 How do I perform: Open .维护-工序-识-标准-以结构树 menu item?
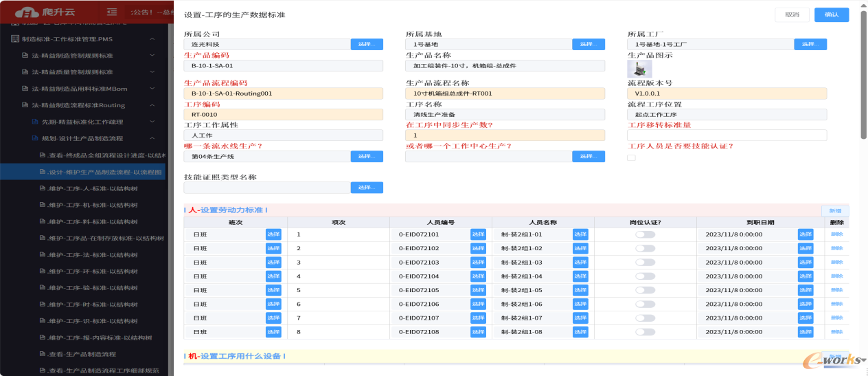coord(82,321)
